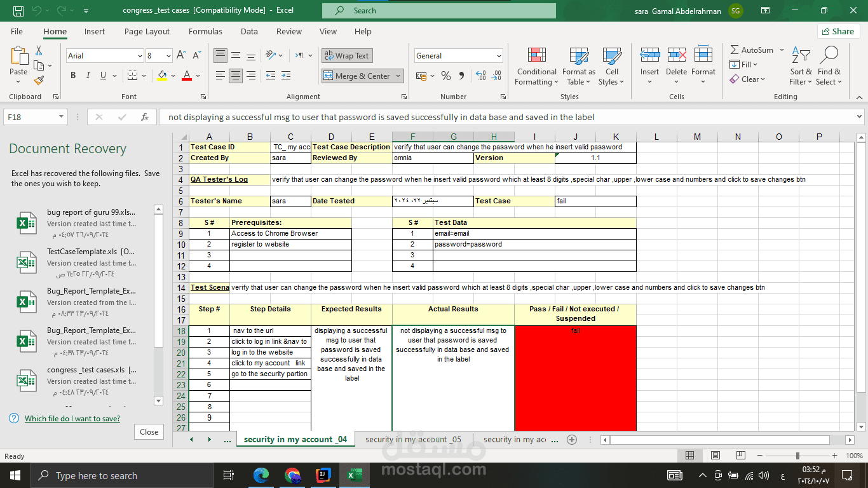Toggle Middle Align
Screen dimensions: 868x488
coord(236,55)
